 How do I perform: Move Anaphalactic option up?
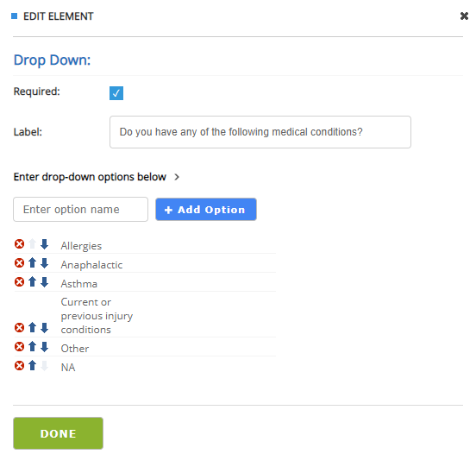pos(32,262)
